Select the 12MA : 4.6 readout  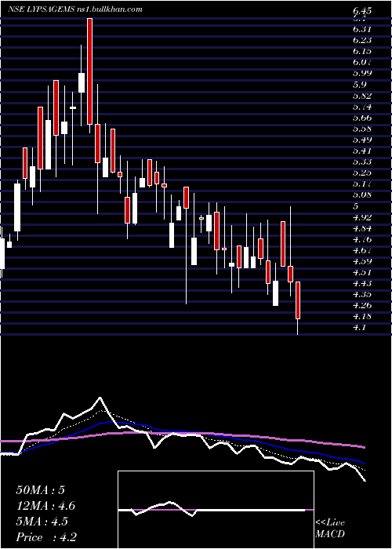click(x=45, y=506)
